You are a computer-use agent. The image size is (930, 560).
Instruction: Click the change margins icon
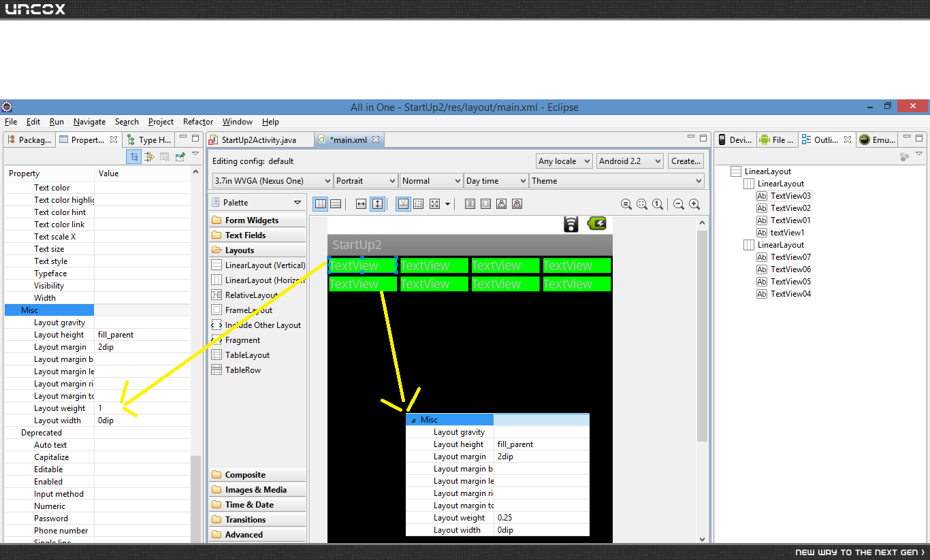pyautogui.click(x=419, y=203)
